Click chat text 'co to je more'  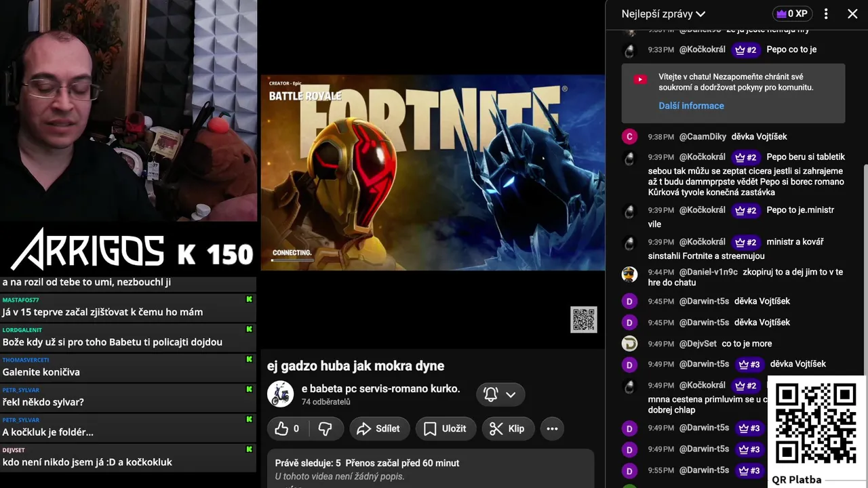747,344
